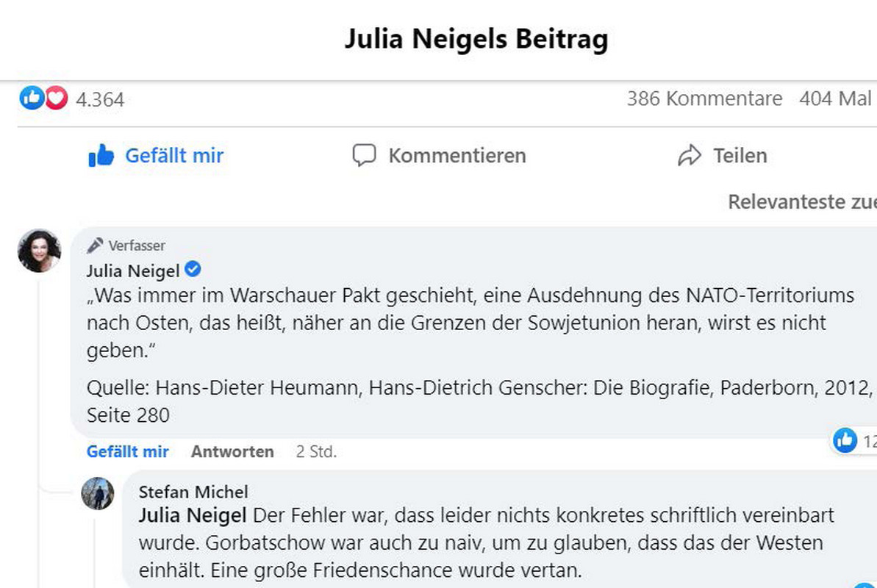This screenshot has width=877, height=588.
Task: Open the 386 Kommentare link
Action: point(704,98)
